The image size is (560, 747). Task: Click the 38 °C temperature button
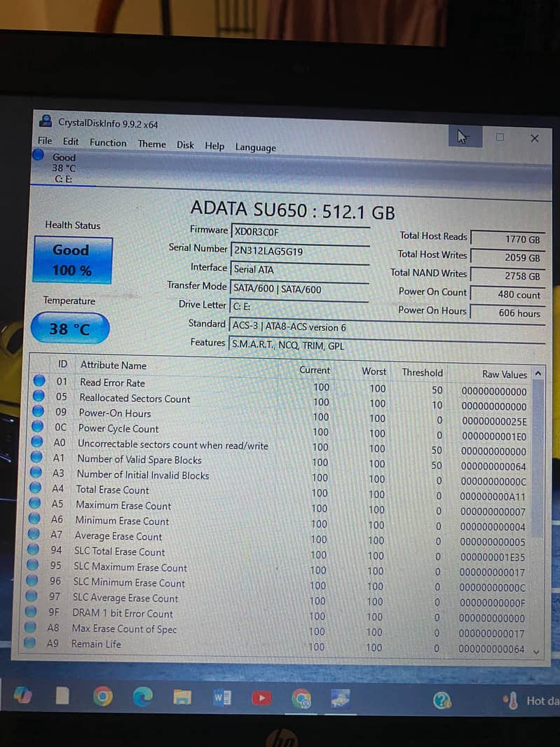pos(70,328)
